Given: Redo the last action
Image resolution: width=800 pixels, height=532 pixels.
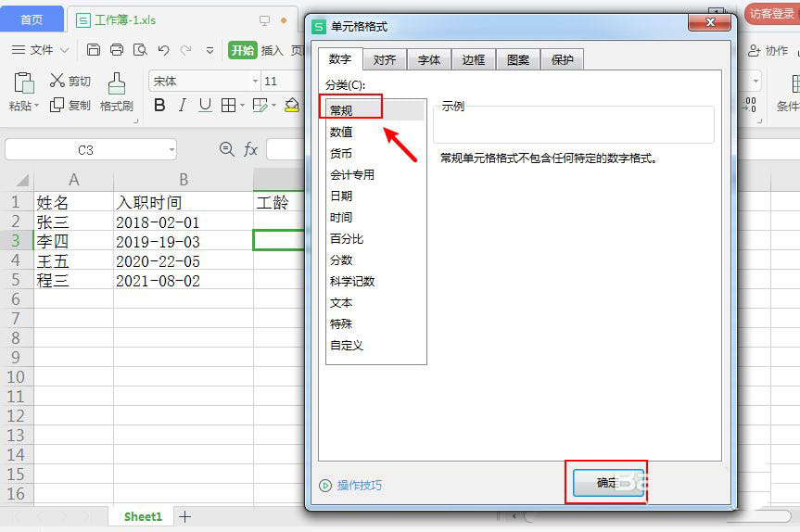Looking at the screenshot, I should pyautogui.click(x=185, y=49).
